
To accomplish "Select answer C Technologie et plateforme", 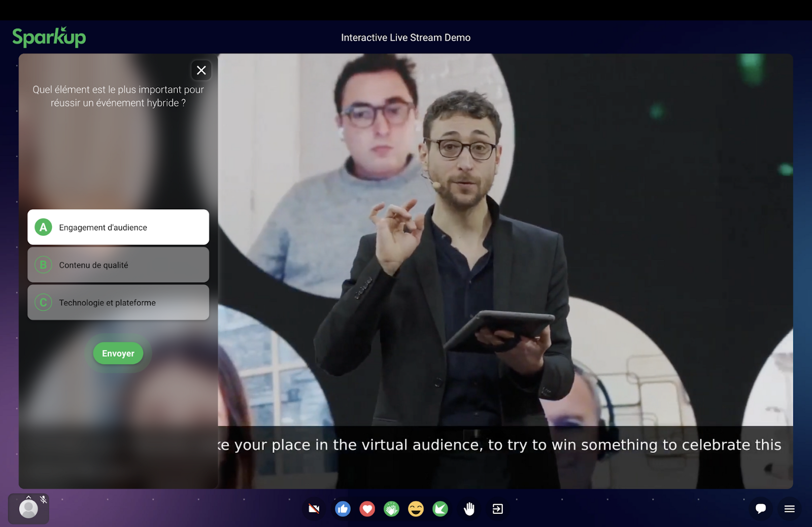I will [118, 302].
